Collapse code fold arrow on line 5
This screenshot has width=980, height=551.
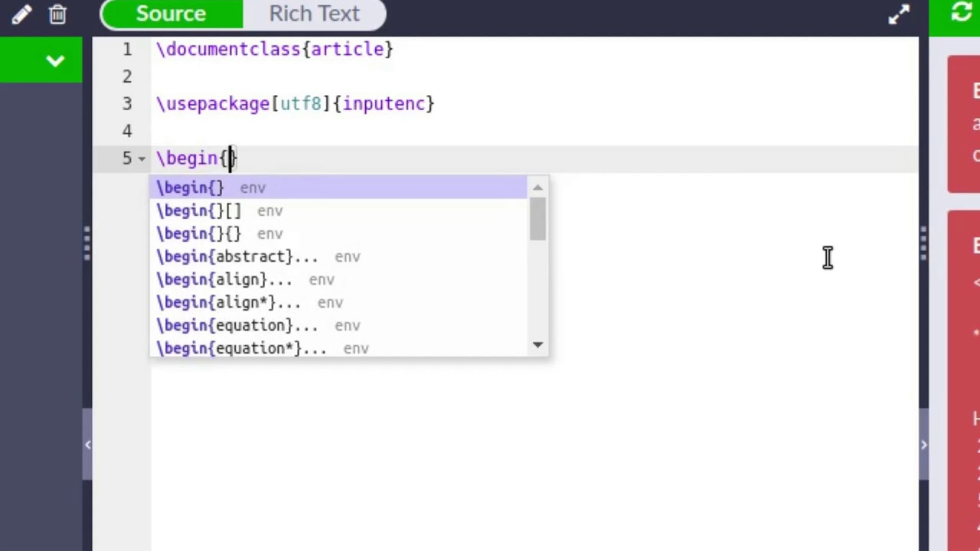click(x=142, y=158)
